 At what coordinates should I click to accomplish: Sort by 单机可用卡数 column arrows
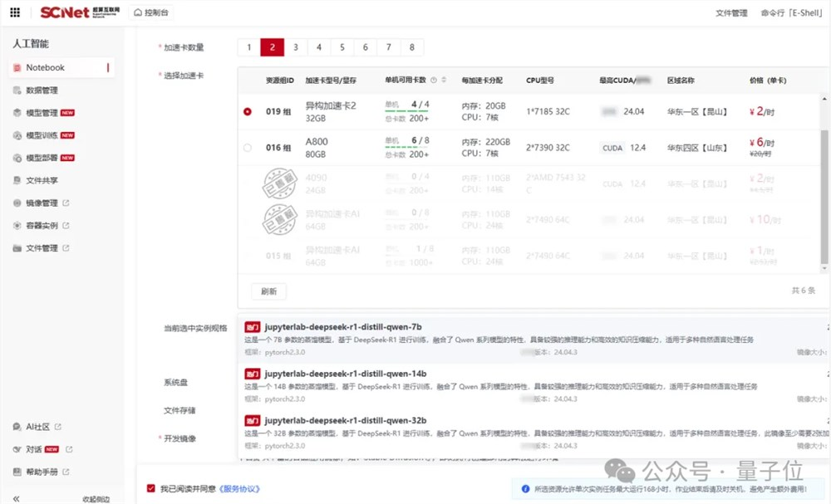444,79
